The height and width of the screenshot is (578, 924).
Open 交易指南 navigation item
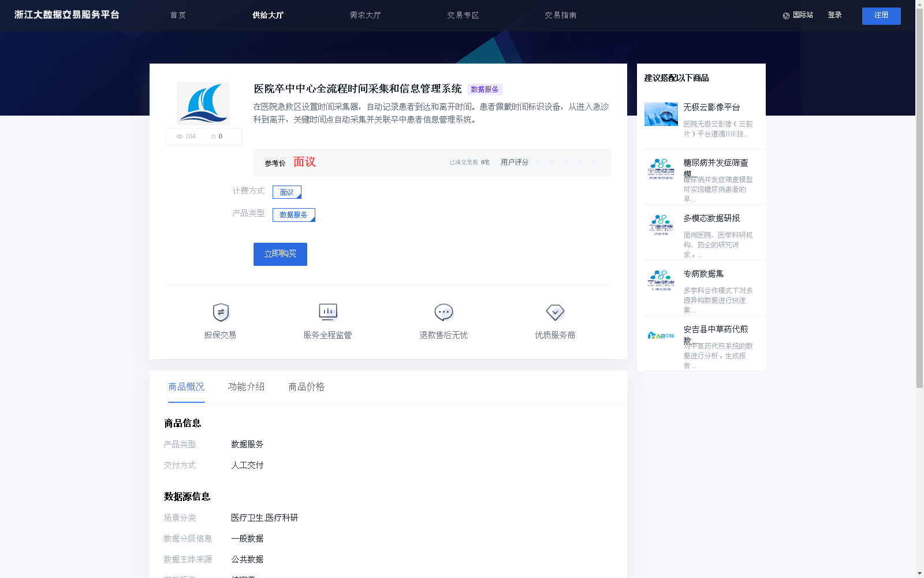(x=561, y=16)
